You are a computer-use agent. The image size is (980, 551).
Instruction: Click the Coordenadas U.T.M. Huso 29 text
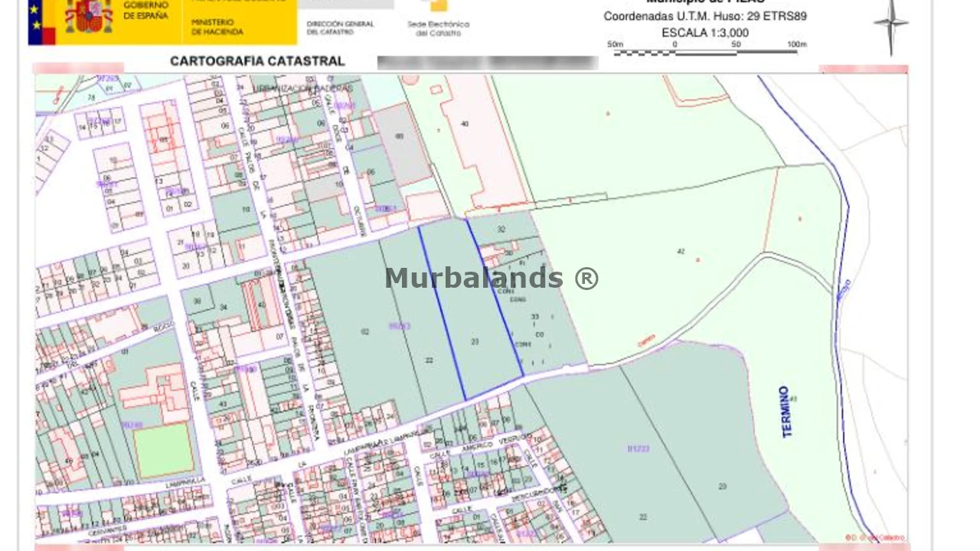[x=704, y=16]
